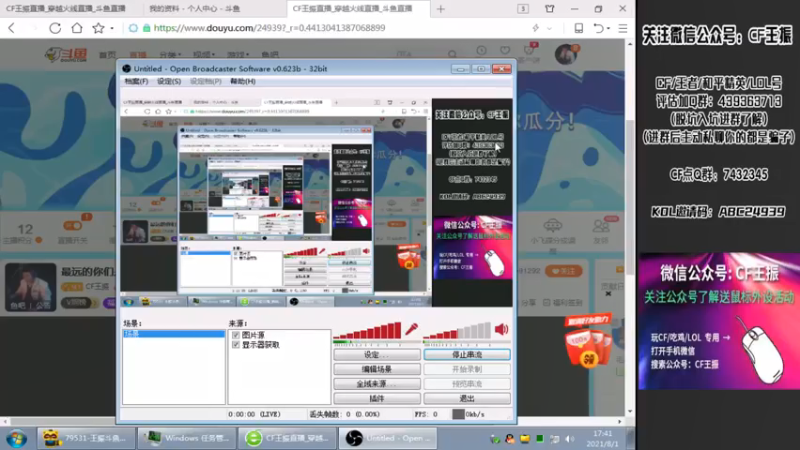
Task: Click the site security shield icon before the URL
Action: click(133, 28)
